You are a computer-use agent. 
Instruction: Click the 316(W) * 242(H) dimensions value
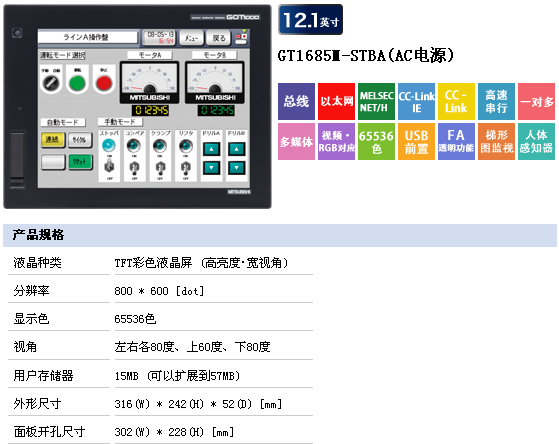click(x=198, y=404)
